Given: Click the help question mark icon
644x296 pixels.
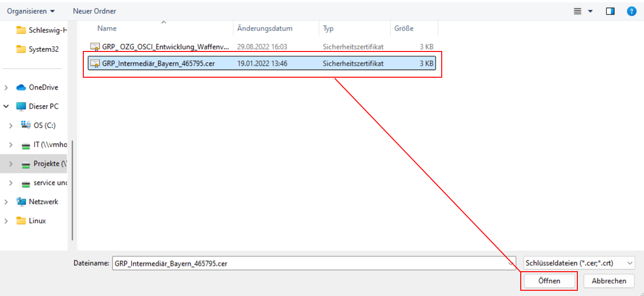Looking at the screenshot, I should tap(632, 11).
